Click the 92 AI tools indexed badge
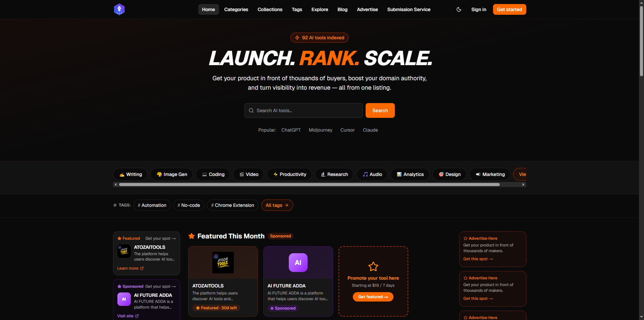Screen dimensions: 644x320 tap(319, 38)
